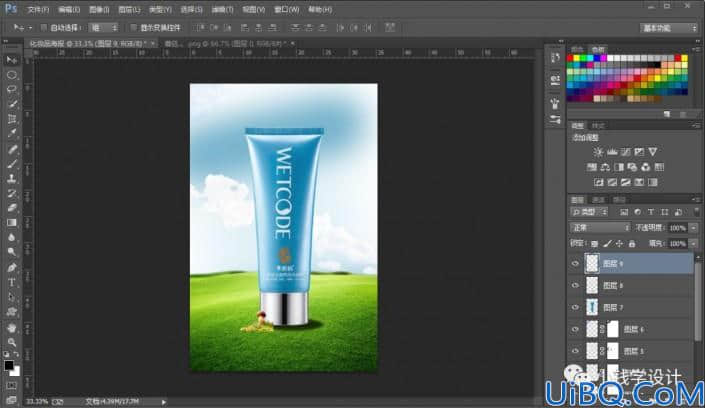Switch to the Channels panel tab
This screenshot has height=408, width=705.
point(598,200)
